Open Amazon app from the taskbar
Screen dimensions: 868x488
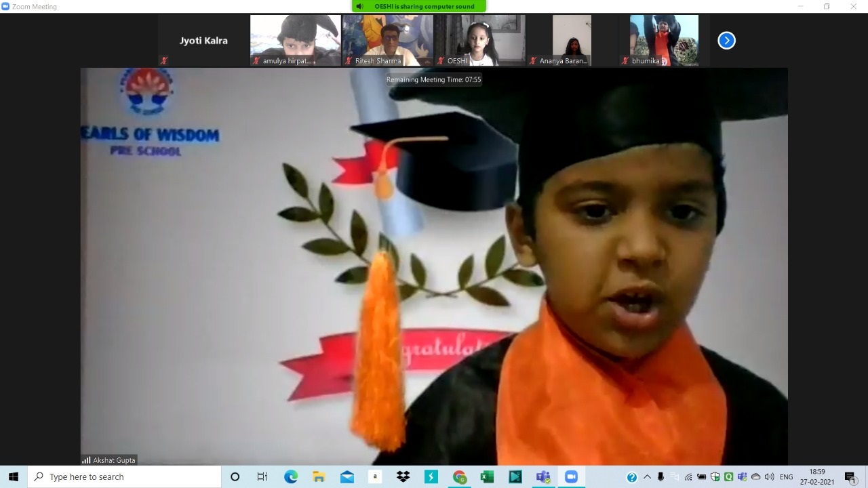(x=375, y=476)
